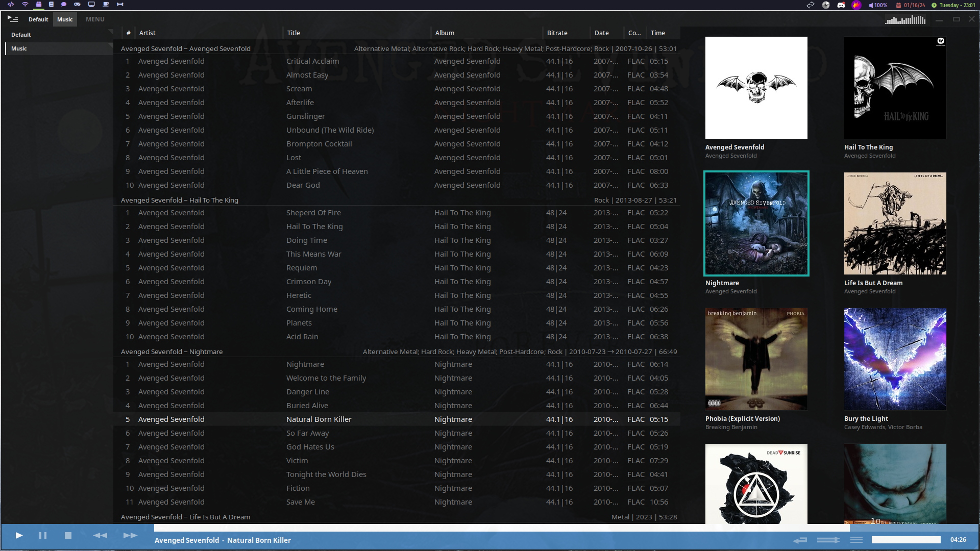Select Music in the left sidebar
The height and width of the screenshot is (551, 980).
point(19,48)
